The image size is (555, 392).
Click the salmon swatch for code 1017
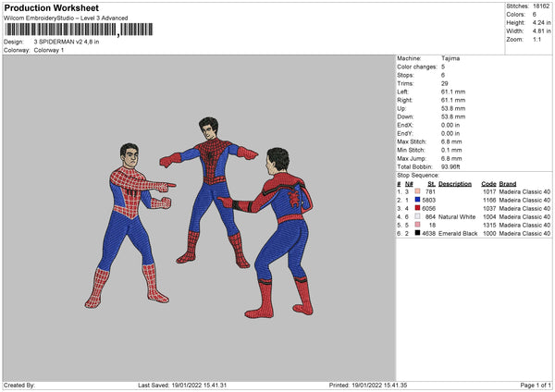click(x=418, y=191)
